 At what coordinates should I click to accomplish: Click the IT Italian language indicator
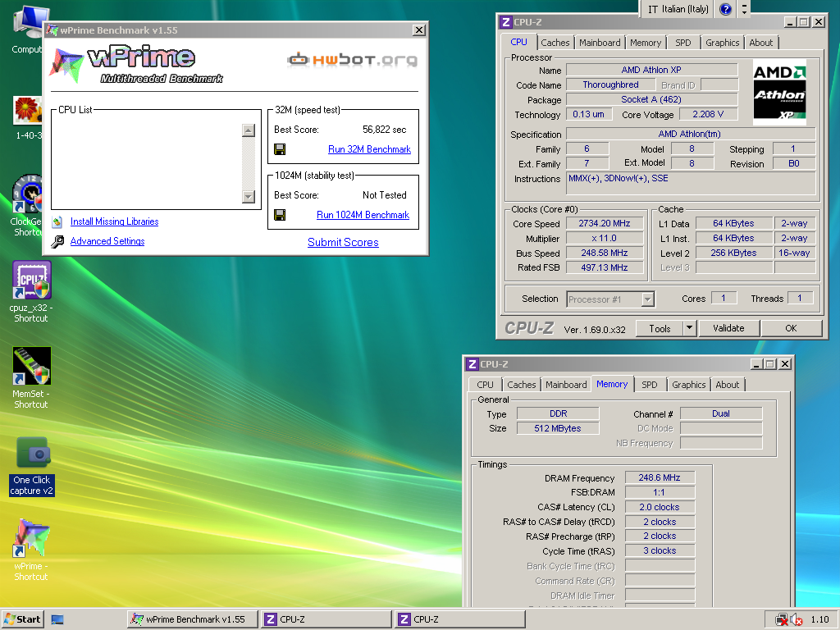coord(677,9)
